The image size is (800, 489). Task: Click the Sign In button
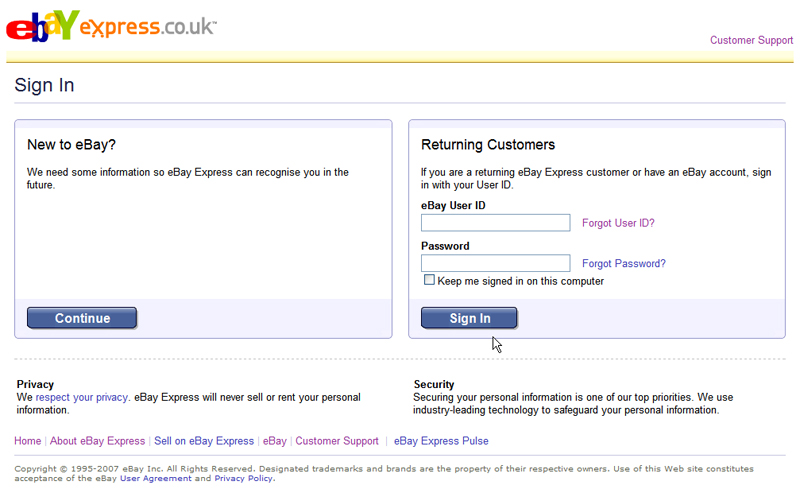[469, 318]
